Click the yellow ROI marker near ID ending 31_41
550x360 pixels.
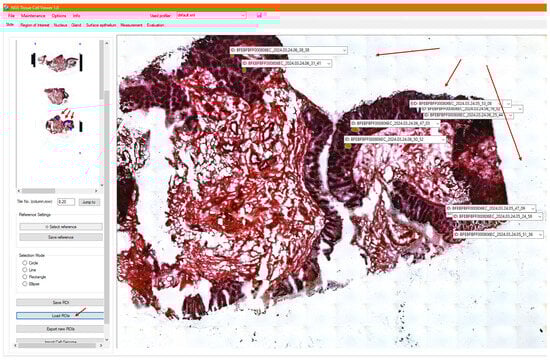244,70
